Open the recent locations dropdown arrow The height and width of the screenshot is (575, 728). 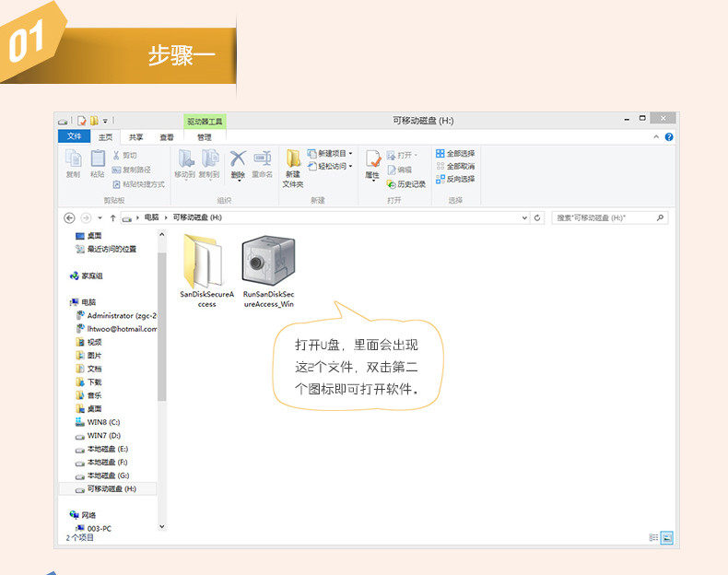point(100,218)
